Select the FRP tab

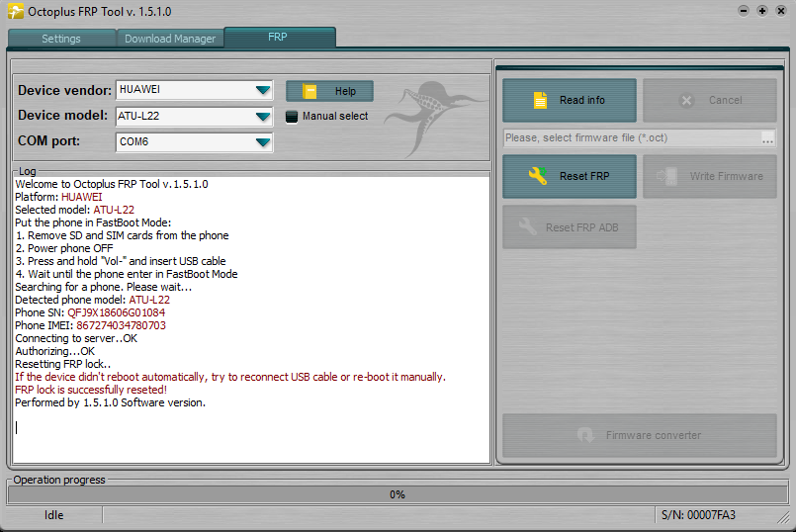pos(279,37)
